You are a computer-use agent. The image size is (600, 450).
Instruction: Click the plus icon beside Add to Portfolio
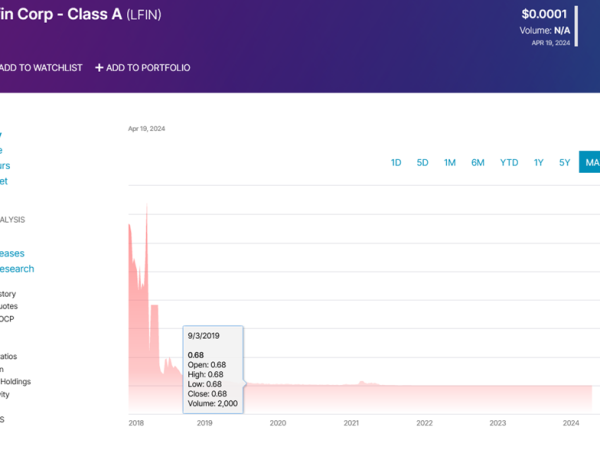(99, 68)
